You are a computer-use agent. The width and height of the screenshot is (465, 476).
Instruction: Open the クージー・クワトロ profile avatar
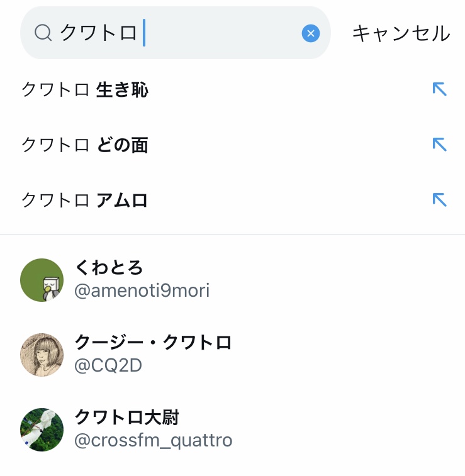[42, 355]
